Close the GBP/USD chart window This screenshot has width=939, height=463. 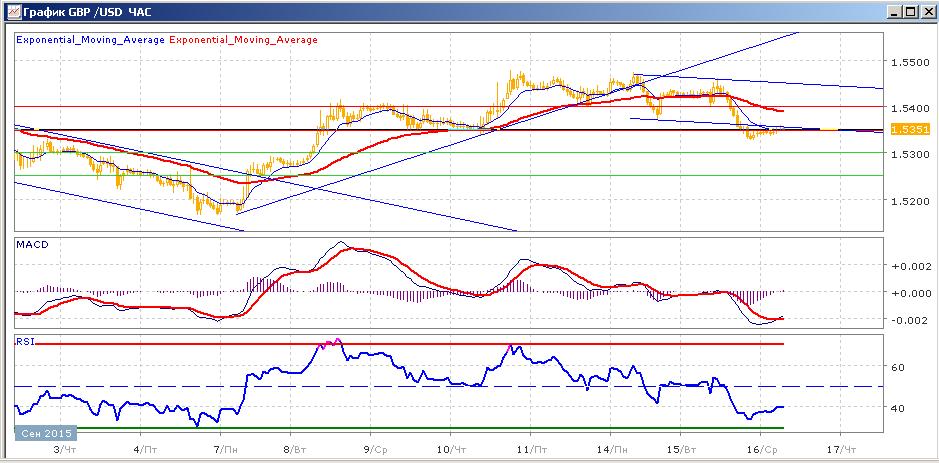click(925, 11)
